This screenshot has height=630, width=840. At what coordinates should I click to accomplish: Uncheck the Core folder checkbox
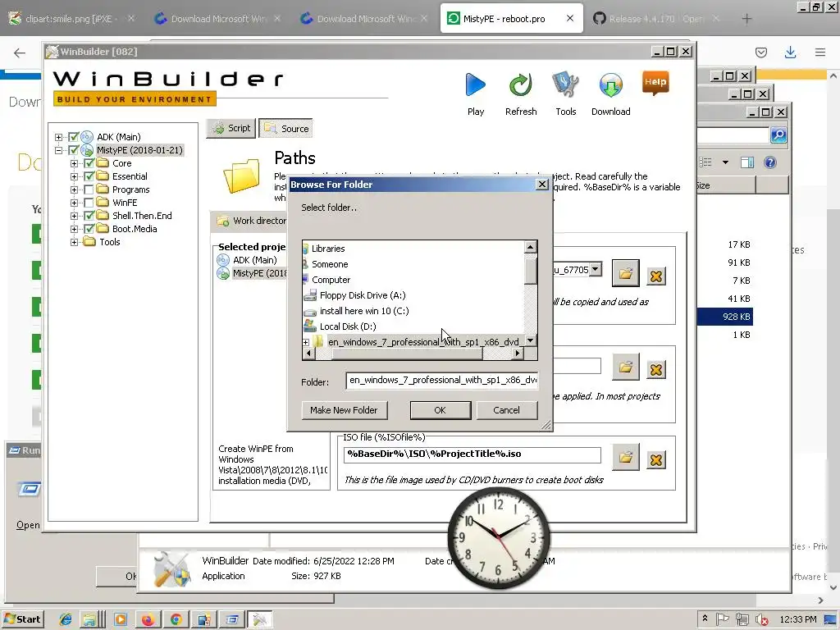[89, 163]
